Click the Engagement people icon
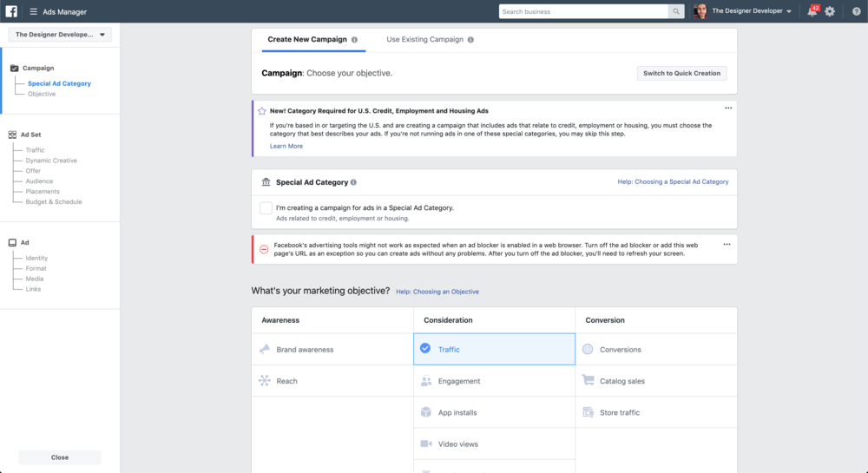Screen dimensions: 868x473 [425, 381]
